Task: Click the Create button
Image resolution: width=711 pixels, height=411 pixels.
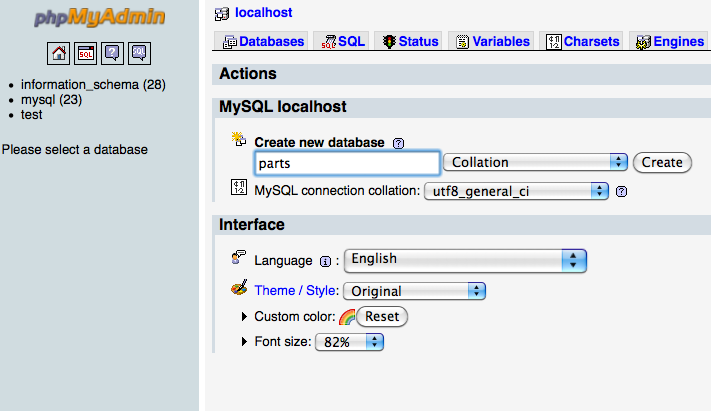Action: pos(662,162)
